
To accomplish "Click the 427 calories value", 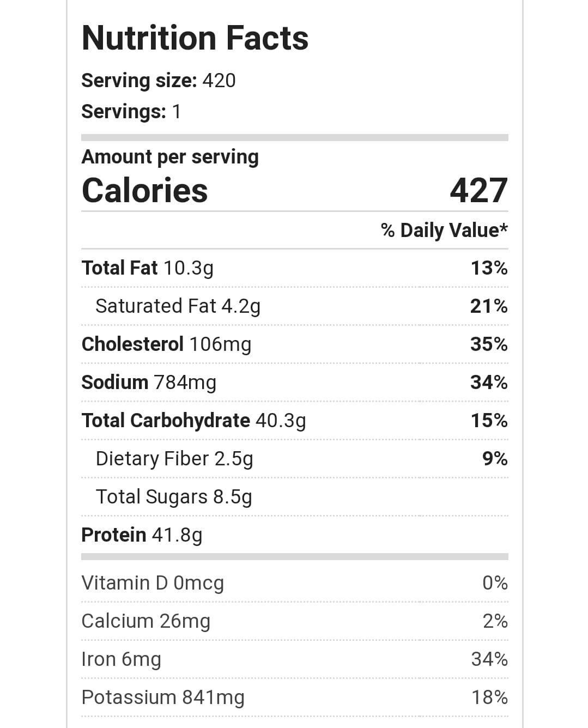I will 478,191.
